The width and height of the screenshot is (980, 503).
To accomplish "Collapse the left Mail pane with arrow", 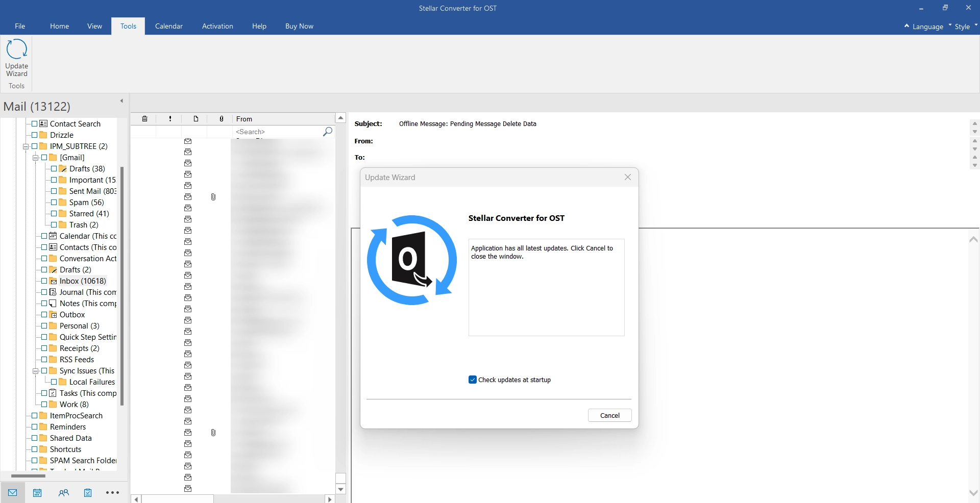I will coord(121,100).
